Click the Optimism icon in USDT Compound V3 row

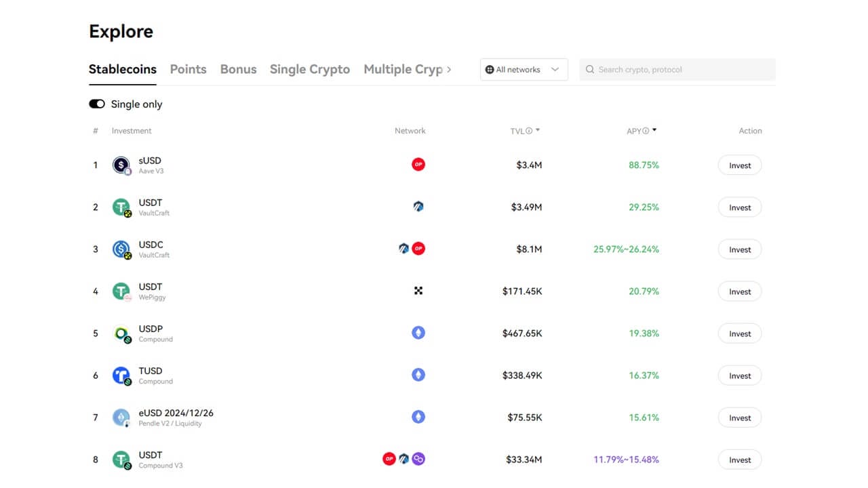[x=389, y=459]
